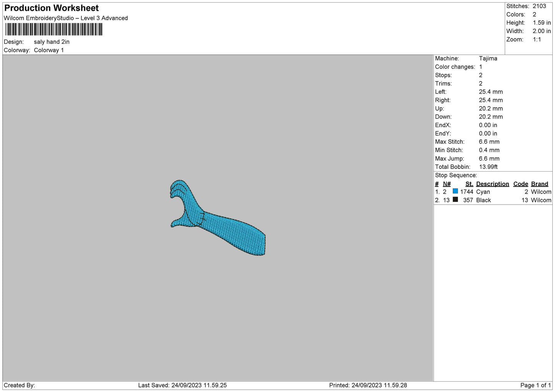The image size is (555, 392).
Task: Click the stitch count '1744'
Action: [x=467, y=192]
